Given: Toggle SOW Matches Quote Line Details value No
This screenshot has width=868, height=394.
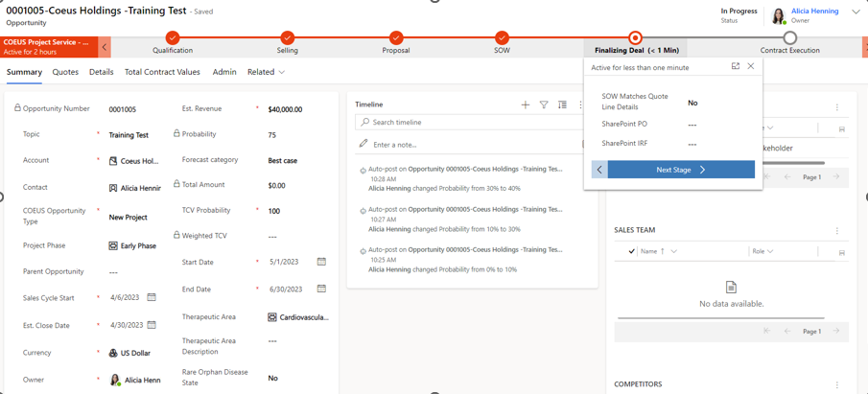Looking at the screenshot, I should (692, 103).
